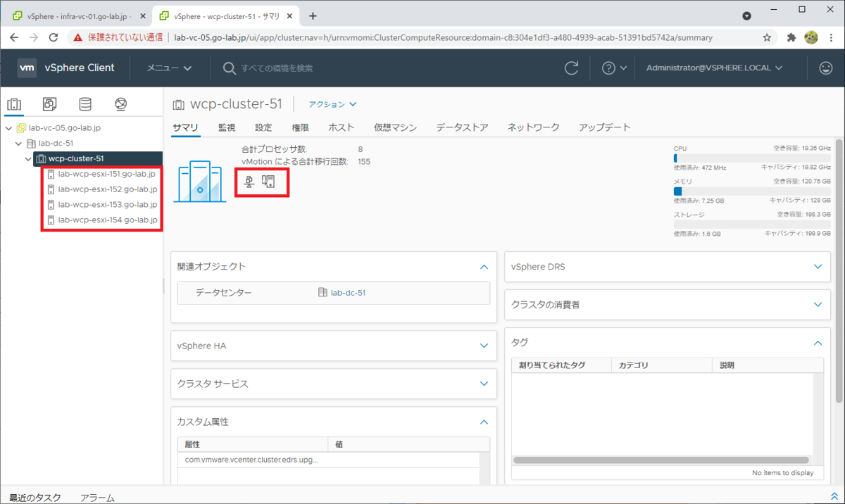
Task: Click the browser address bar URL
Action: (443, 37)
